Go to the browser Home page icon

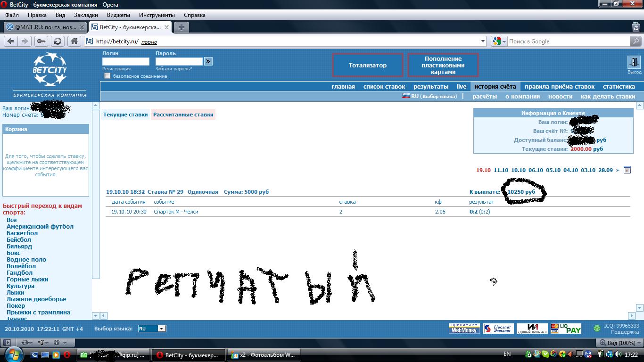tap(74, 41)
